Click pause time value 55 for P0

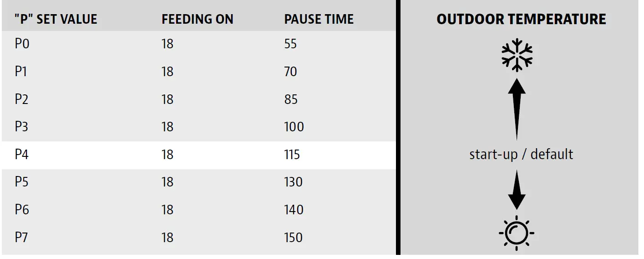(290, 44)
